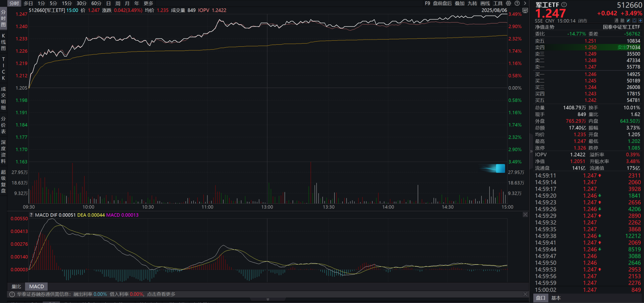Click the info icon beside 军工ETF title
The height and width of the screenshot is (303, 644).
564,5
